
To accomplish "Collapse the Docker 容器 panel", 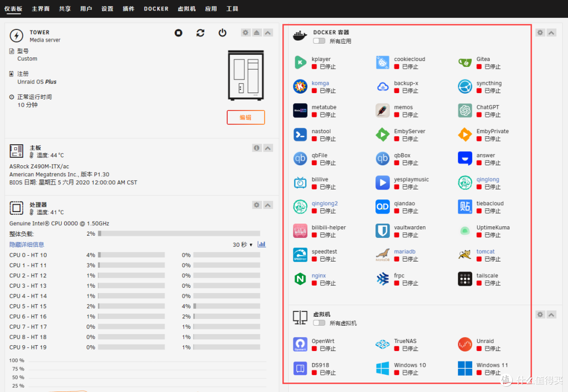I will point(551,33).
